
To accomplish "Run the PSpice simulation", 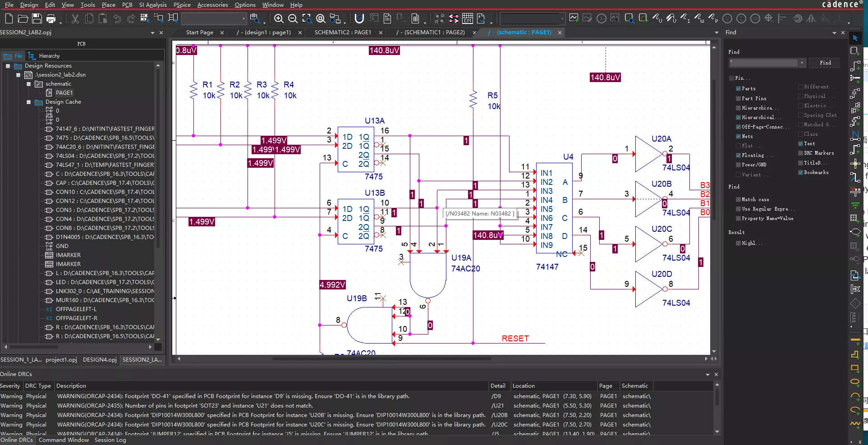I will tap(601, 18).
